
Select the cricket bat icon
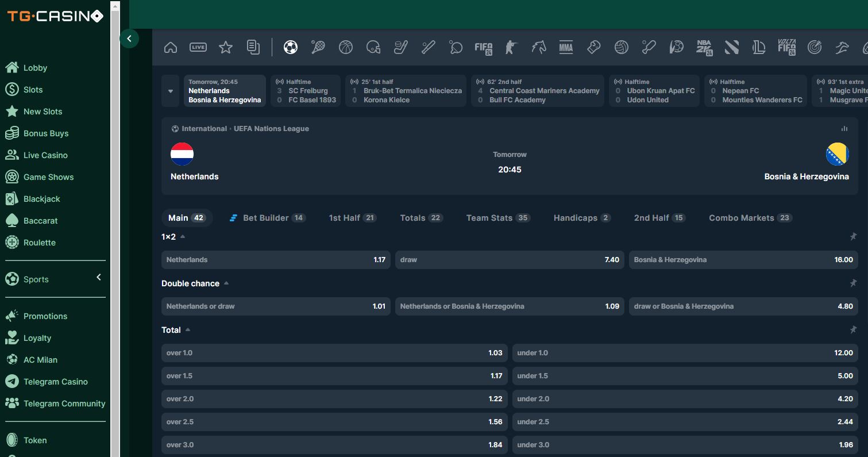pos(649,47)
